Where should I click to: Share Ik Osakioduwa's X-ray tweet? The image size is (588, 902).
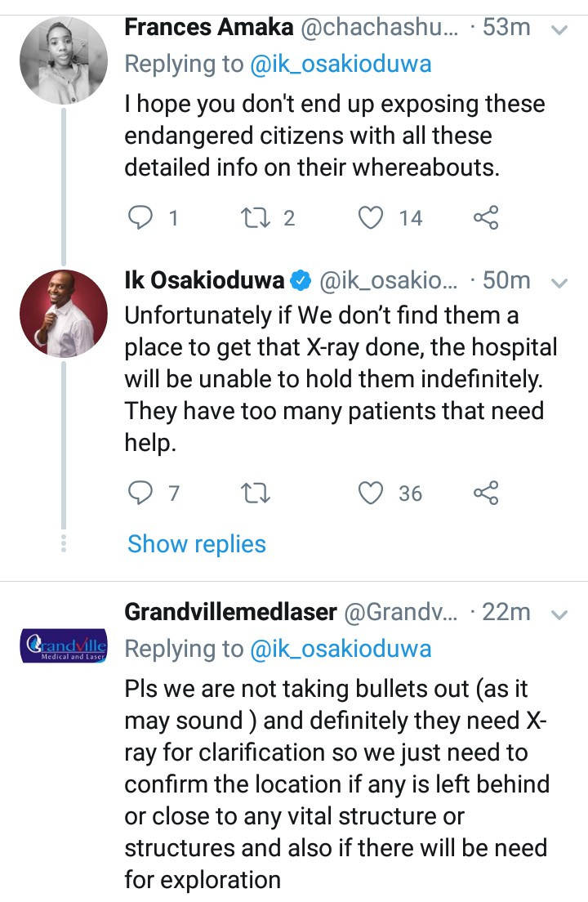(x=485, y=493)
